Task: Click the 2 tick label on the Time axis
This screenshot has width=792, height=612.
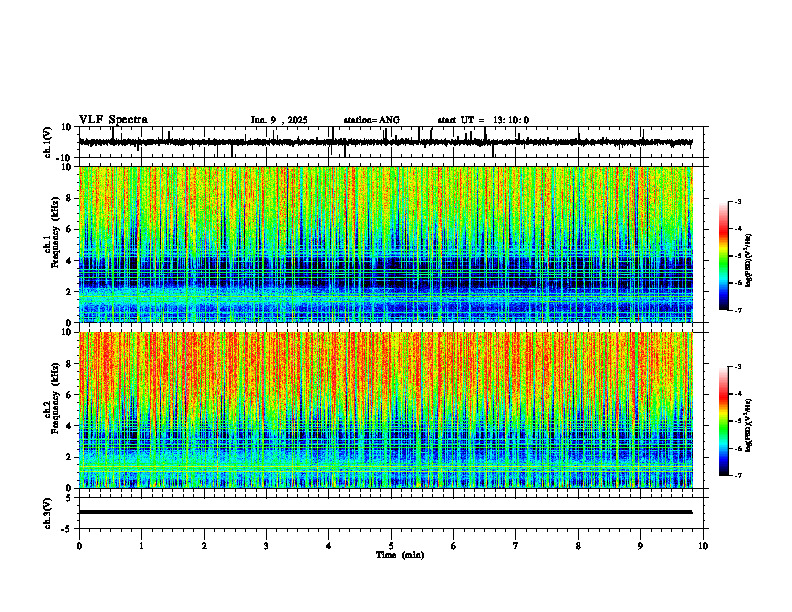Action: coord(204,546)
